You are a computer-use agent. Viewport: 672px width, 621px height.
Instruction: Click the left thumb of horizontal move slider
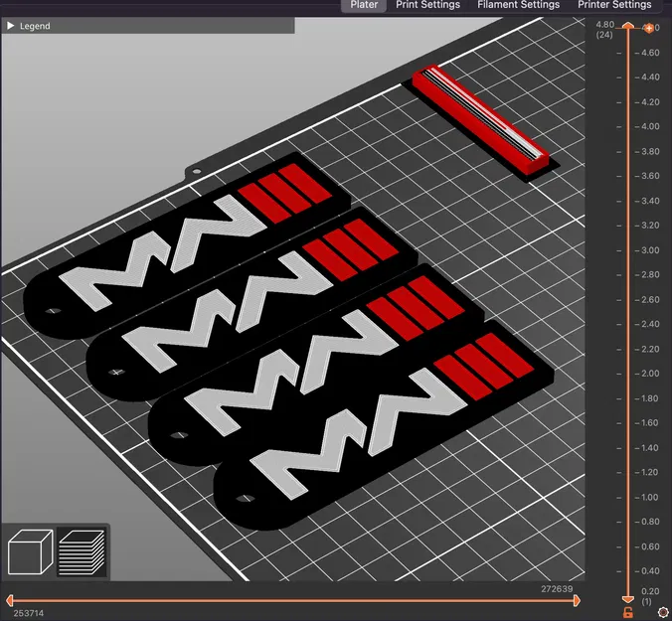point(9,600)
